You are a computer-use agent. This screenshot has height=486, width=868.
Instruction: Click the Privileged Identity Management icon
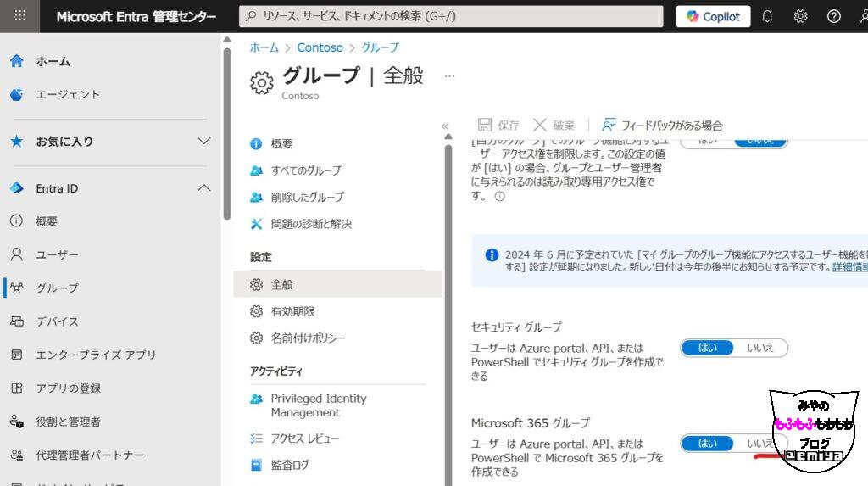[256, 399]
